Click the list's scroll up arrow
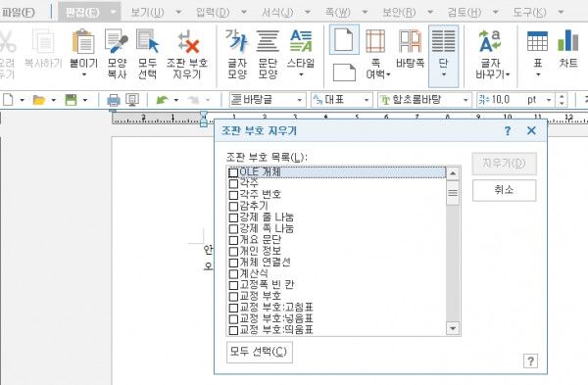 [453, 173]
